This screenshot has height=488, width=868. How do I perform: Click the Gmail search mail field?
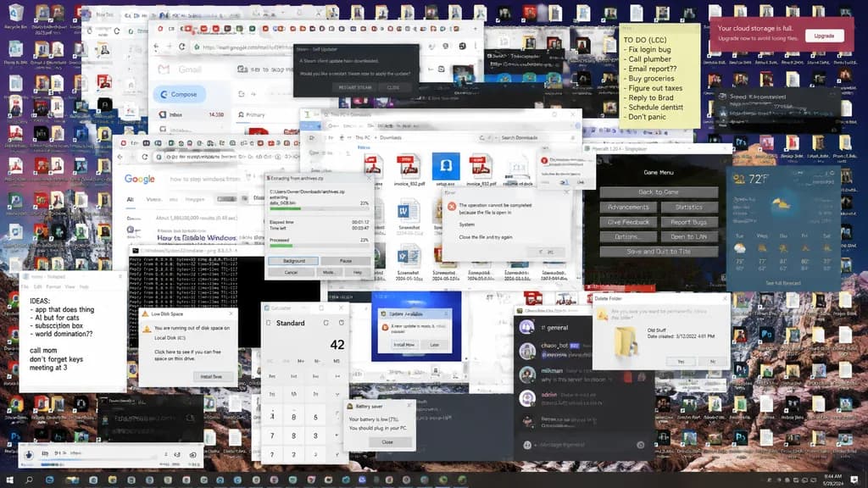[264, 69]
